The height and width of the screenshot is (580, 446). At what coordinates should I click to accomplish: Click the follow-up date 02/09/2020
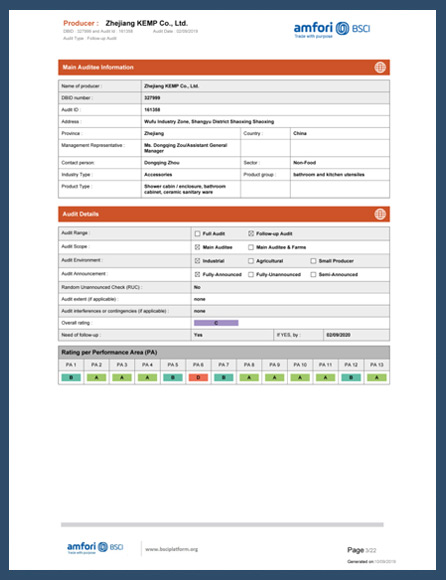coord(338,335)
